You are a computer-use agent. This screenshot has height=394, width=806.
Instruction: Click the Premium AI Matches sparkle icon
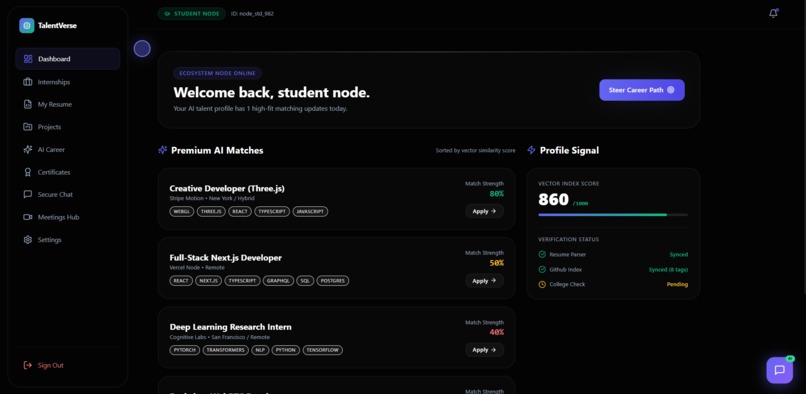[x=162, y=150]
